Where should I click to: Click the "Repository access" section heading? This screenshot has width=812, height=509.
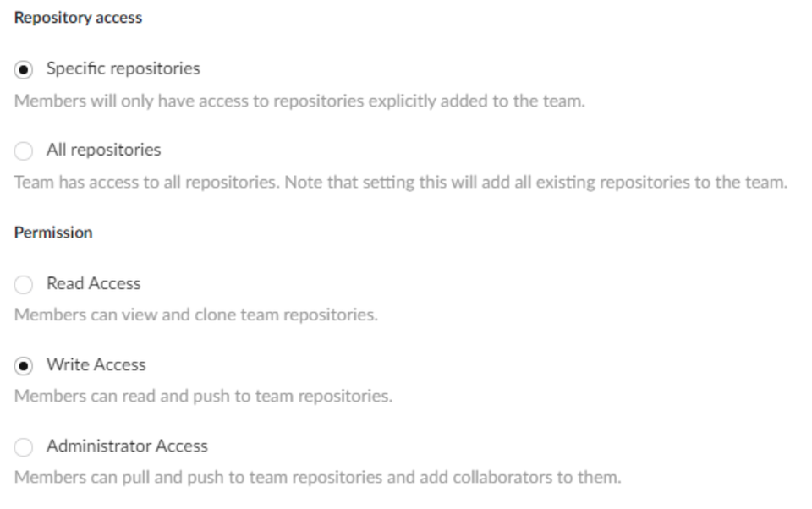78,18
